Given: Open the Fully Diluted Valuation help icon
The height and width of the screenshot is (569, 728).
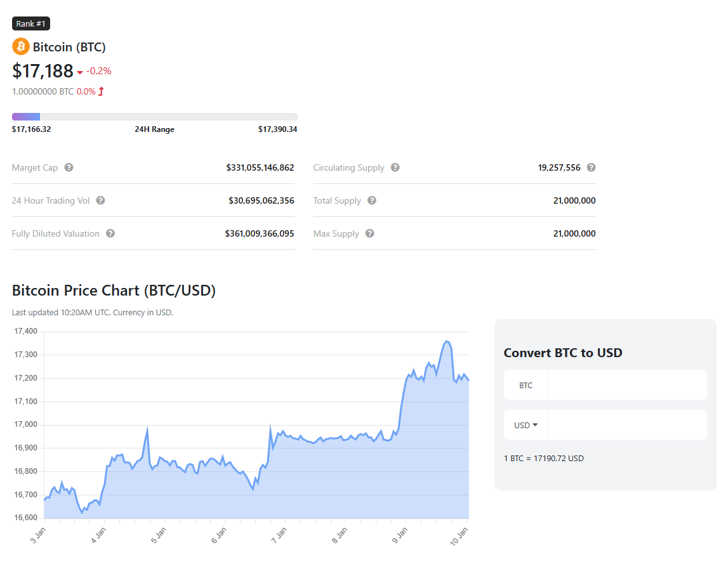Looking at the screenshot, I should tap(110, 233).
